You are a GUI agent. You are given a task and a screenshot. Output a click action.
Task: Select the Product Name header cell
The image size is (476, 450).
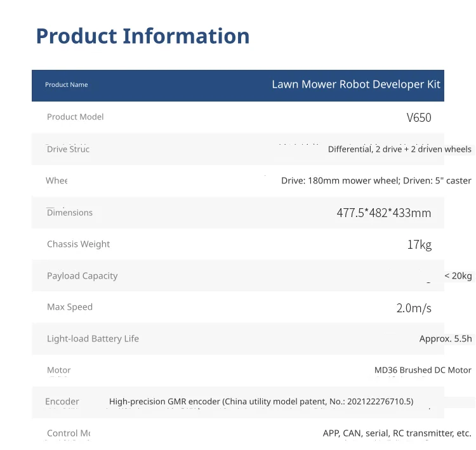click(67, 84)
